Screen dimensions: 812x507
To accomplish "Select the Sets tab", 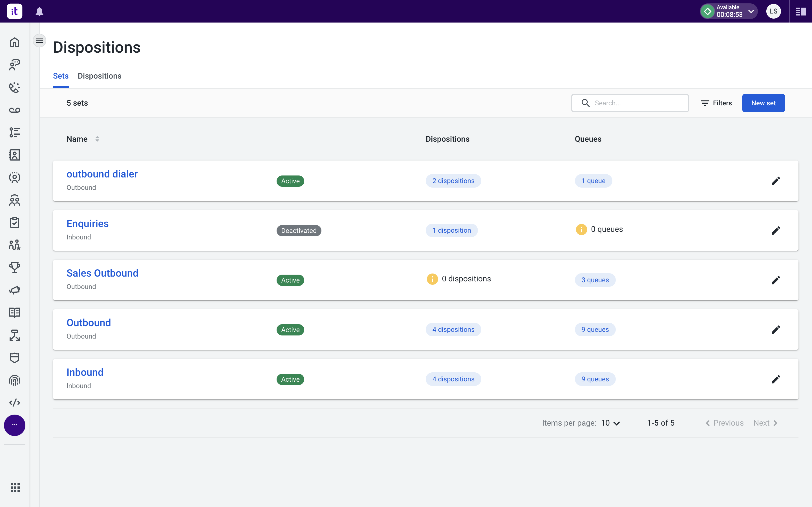I will (x=61, y=76).
